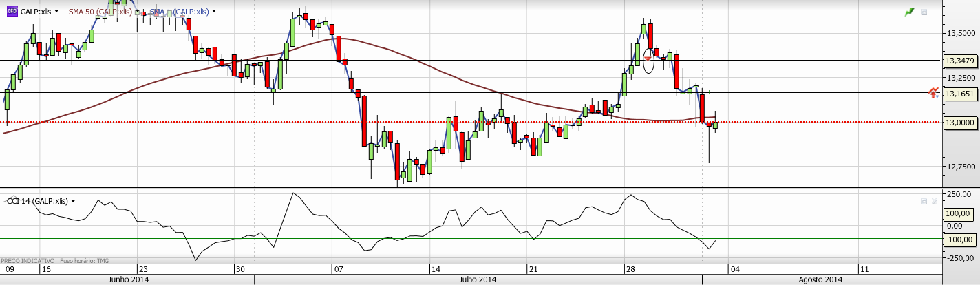
Task: Click the black ellipse annotation on chart
Action: coord(648,59)
